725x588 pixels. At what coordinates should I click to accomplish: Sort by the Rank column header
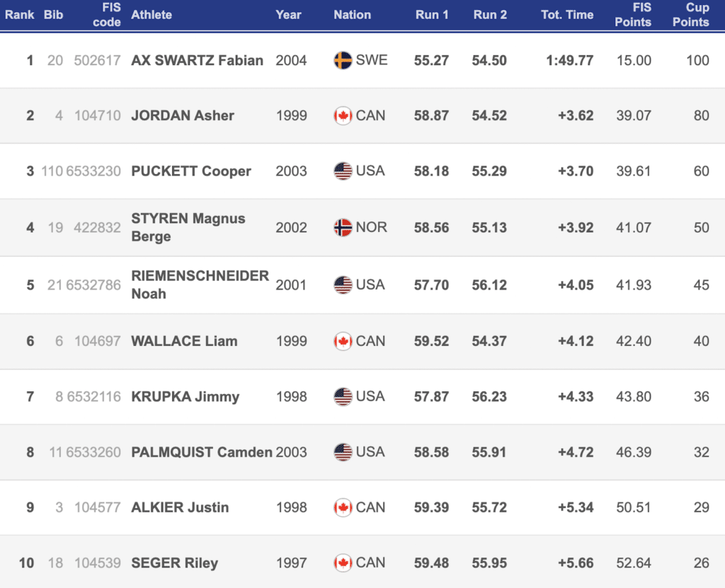pos(19,15)
